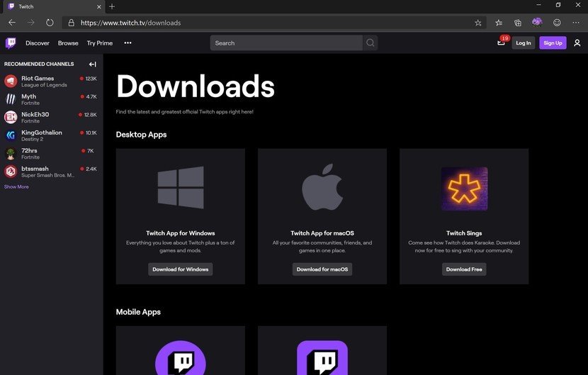Screen dimensions: 588x375
Task: Open the NickEh30 channel avatar
Action: tap(11, 117)
